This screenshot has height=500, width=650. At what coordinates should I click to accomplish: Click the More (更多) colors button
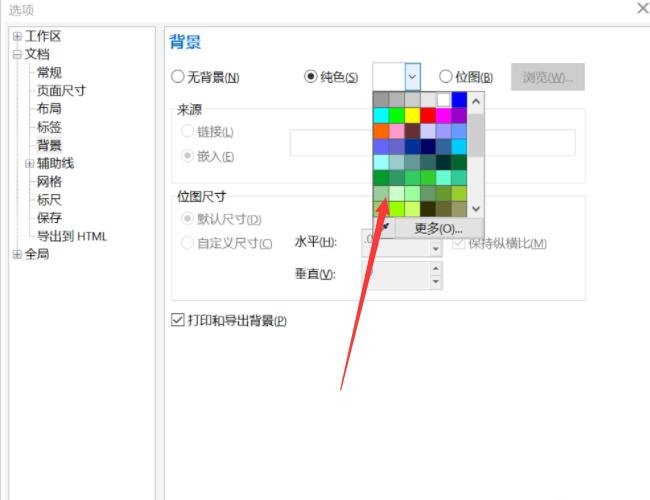(439, 228)
